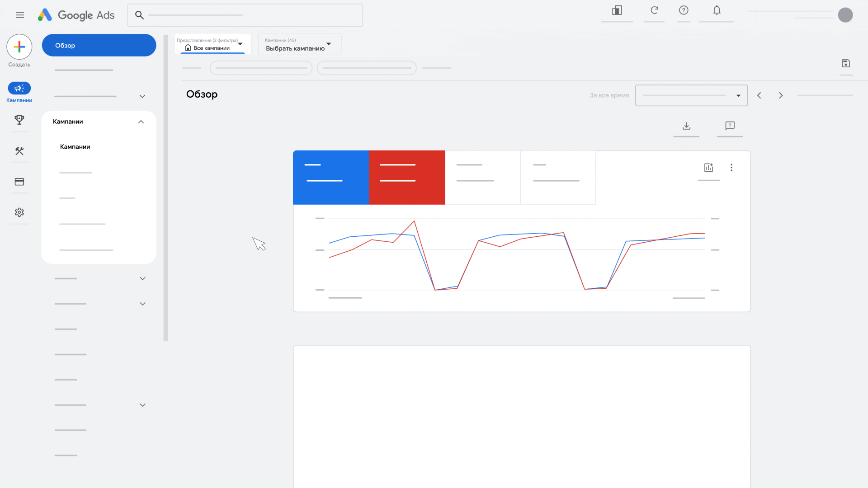This screenshot has height=488, width=868.
Task: Select the fourth white metric tile
Action: (x=558, y=178)
